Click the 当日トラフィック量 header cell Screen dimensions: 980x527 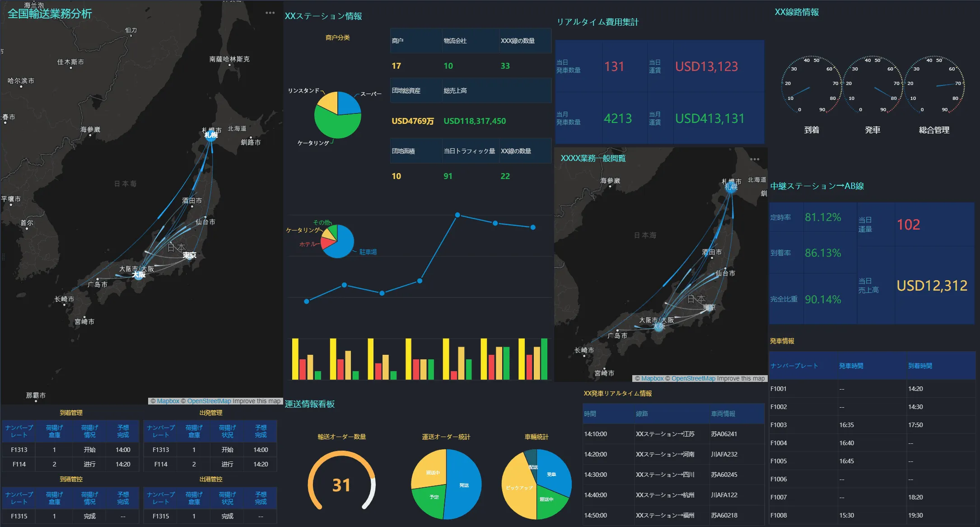click(470, 151)
